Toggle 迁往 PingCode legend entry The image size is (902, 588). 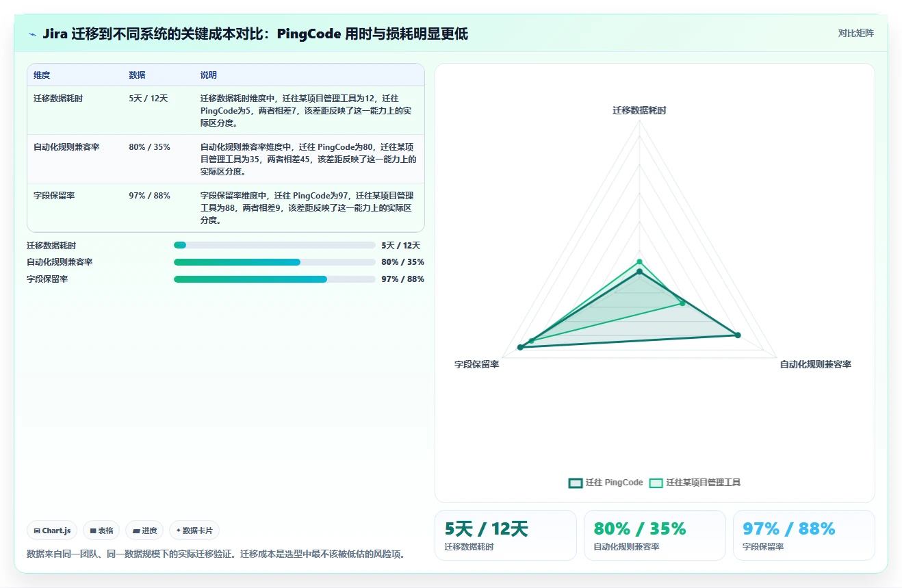click(x=606, y=483)
